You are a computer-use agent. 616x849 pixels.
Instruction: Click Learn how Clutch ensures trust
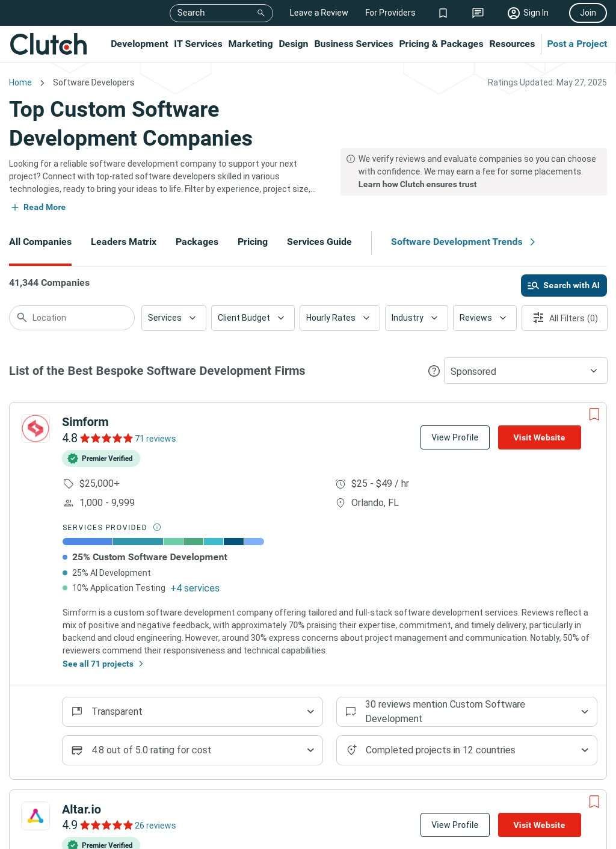click(x=417, y=185)
